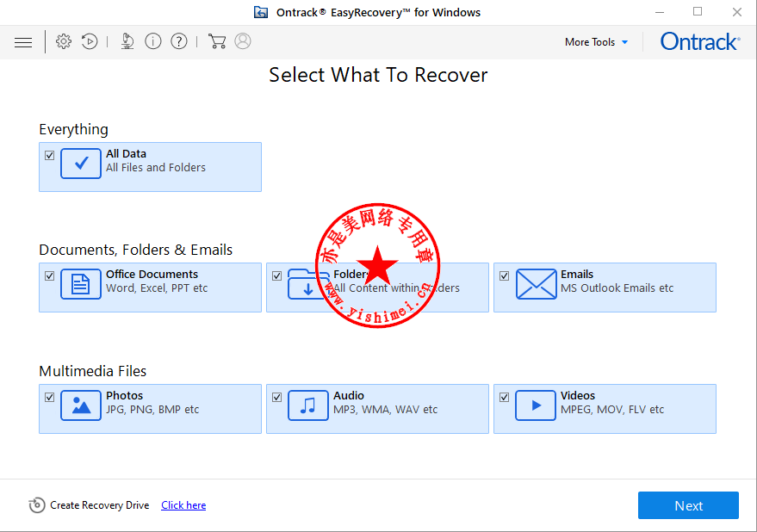Open the information icon
The width and height of the screenshot is (757, 532).
[153, 41]
